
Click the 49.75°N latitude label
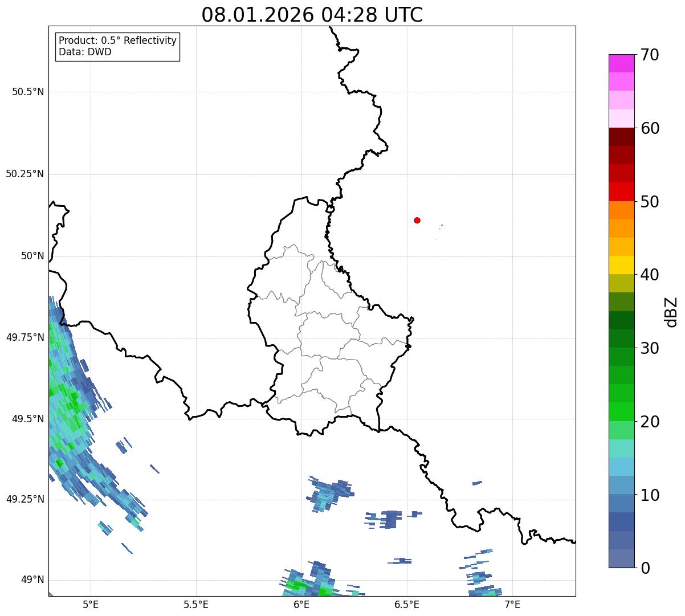25,337
